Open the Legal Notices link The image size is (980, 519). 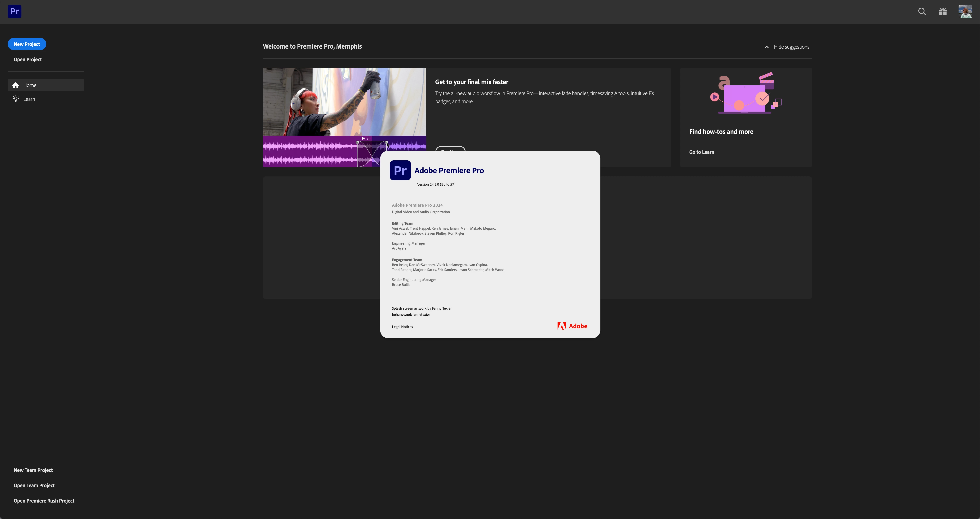tap(402, 327)
